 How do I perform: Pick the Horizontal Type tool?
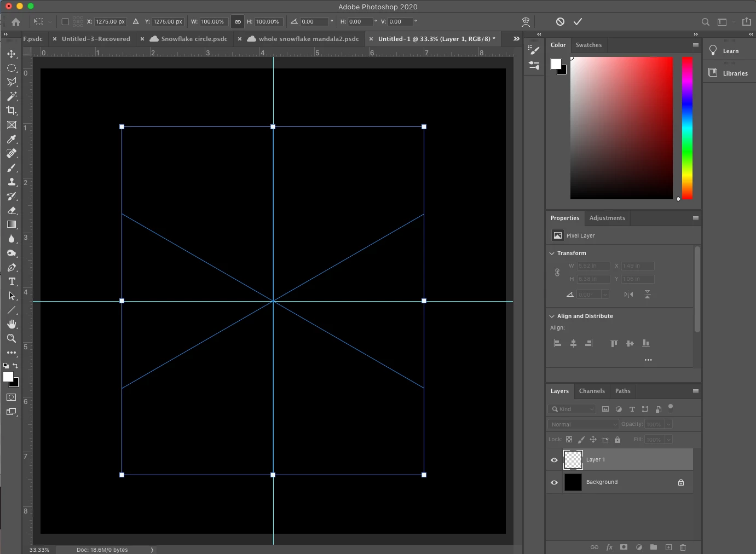click(x=11, y=281)
